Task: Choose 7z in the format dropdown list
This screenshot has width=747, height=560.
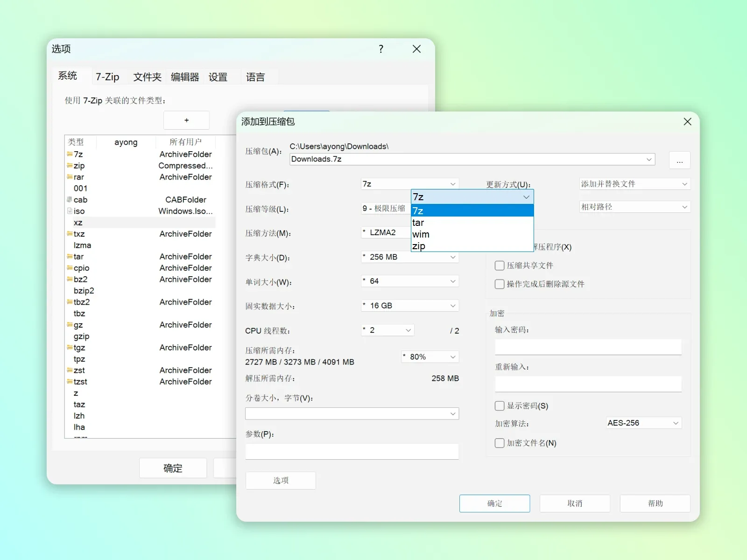Action: coord(472,211)
